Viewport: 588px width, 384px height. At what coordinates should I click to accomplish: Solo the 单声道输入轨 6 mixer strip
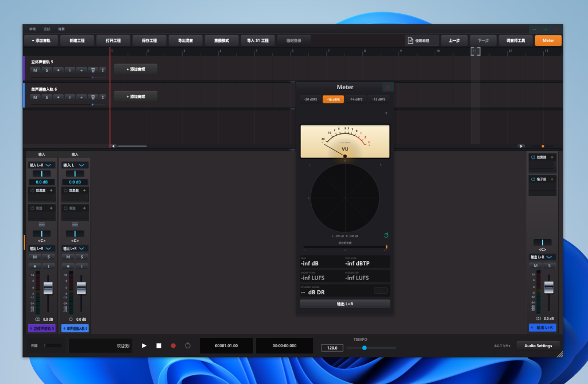(82, 257)
